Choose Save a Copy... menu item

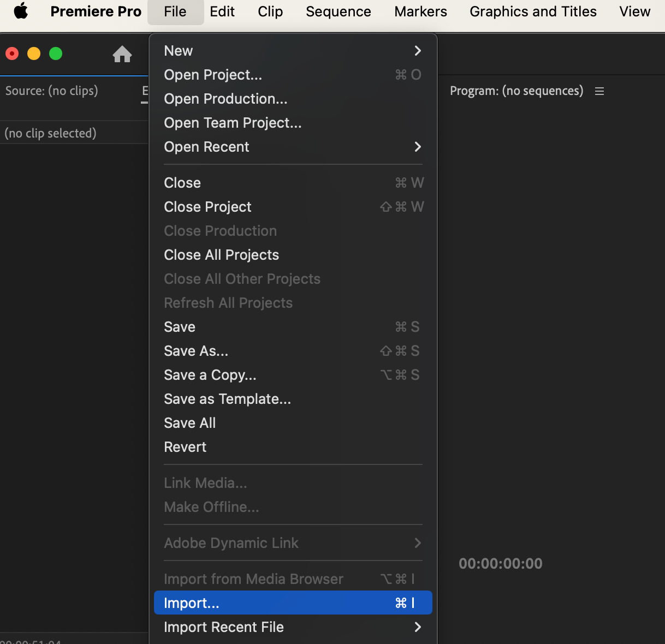293,375
